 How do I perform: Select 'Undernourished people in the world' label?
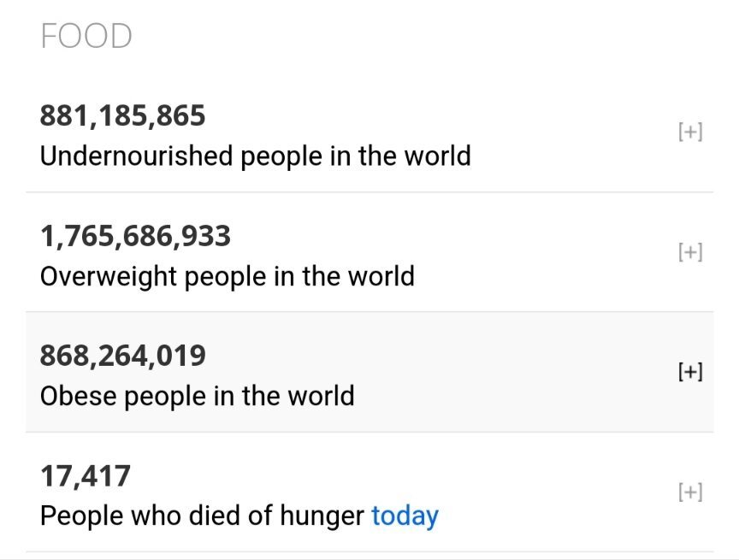pos(256,156)
